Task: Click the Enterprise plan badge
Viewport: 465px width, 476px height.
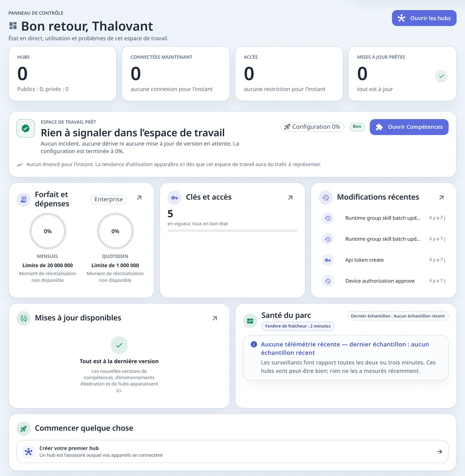Action: tap(108, 199)
